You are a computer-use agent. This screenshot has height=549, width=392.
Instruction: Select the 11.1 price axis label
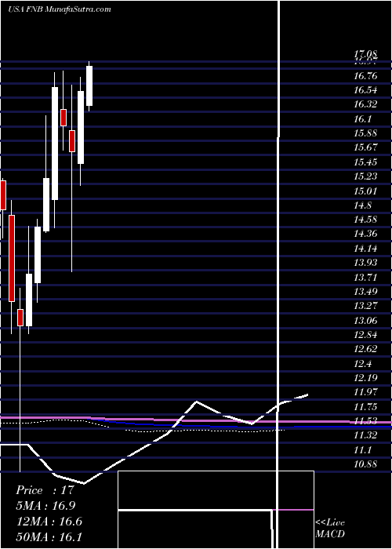362,450
